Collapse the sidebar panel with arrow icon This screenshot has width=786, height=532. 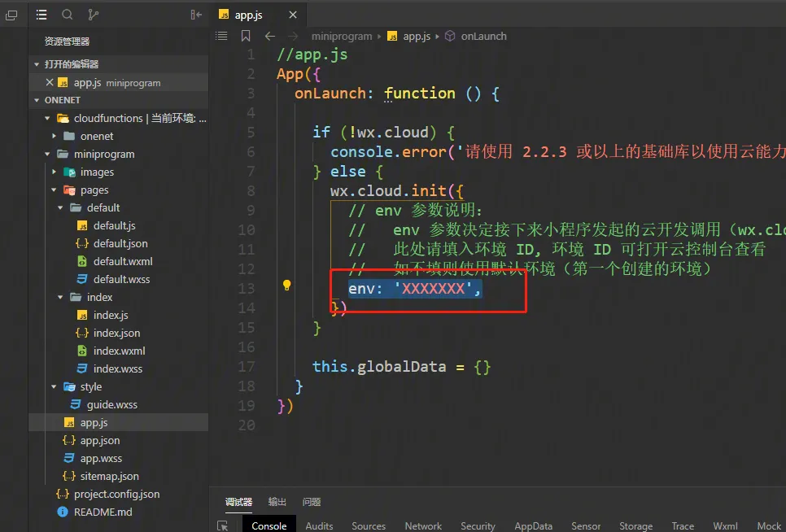(x=195, y=15)
